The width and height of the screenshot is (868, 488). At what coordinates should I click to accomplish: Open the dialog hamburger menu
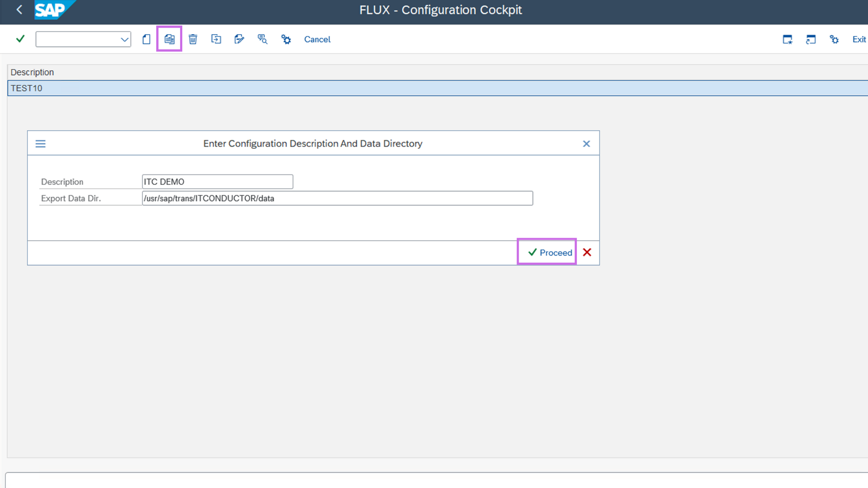point(40,143)
